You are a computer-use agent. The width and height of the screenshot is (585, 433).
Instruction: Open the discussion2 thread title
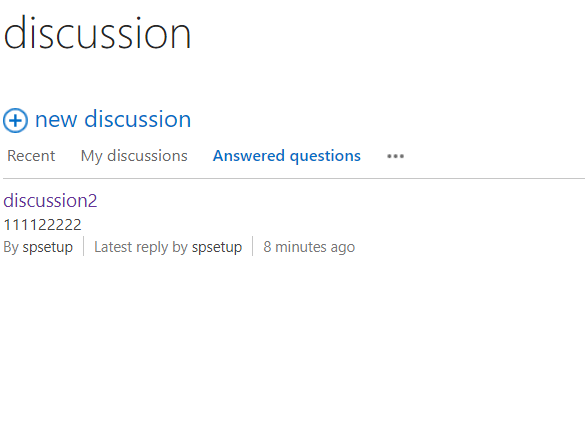pyautogui.click(x=50, y=201)
